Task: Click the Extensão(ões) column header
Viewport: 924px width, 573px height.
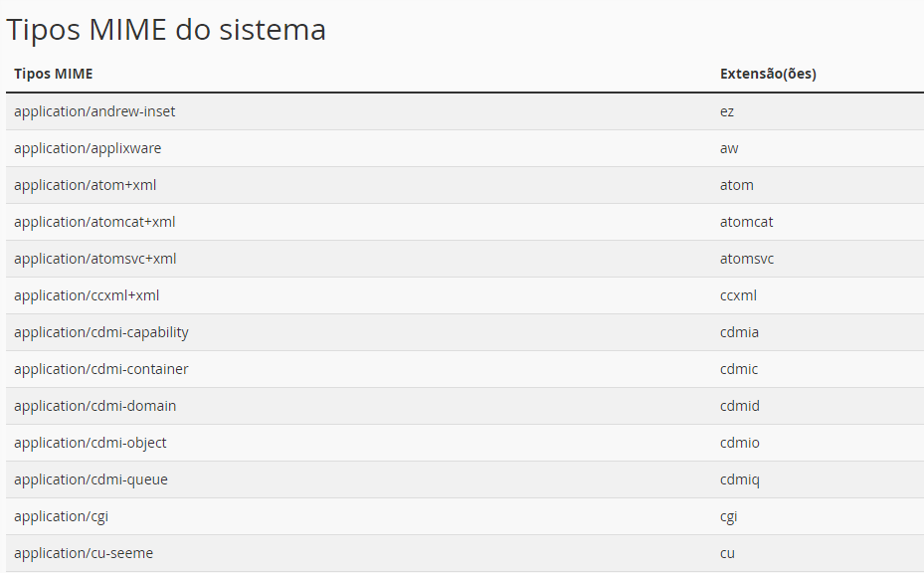Action: point(768,74)
